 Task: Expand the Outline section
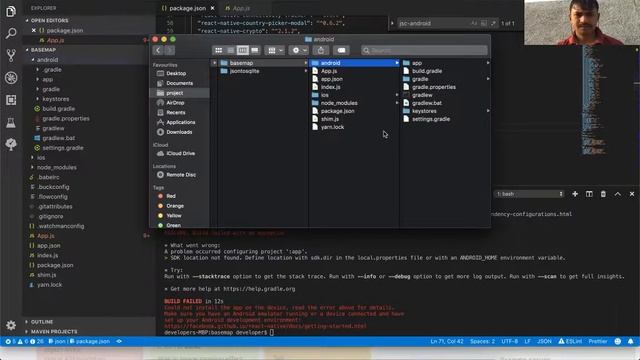click(42, 322)
